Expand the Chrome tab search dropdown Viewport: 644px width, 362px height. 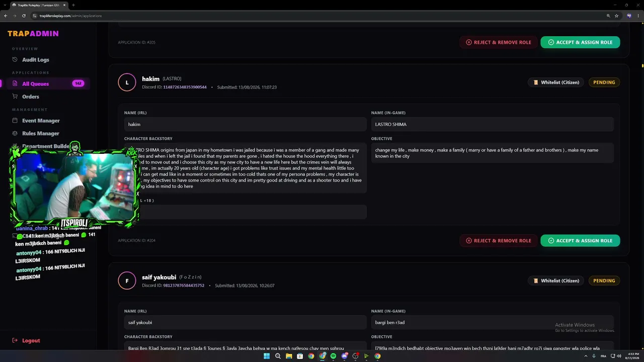click(5, 5)
